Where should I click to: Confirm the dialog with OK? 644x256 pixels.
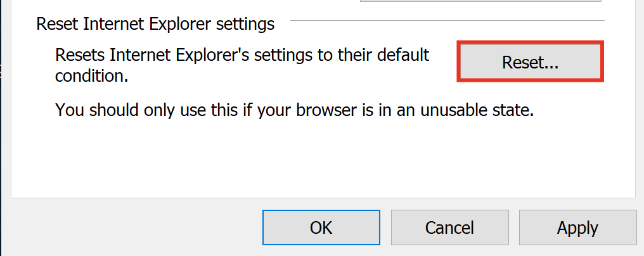coord(321,227)
